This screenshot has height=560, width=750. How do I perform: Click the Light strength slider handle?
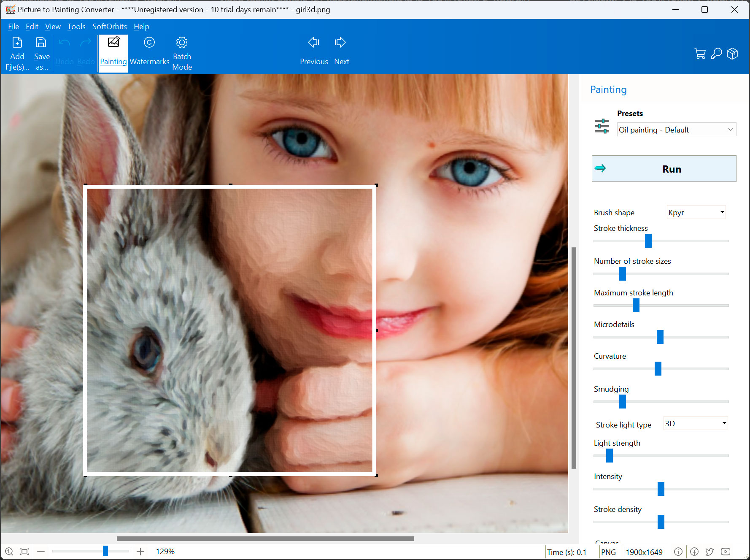610,455
